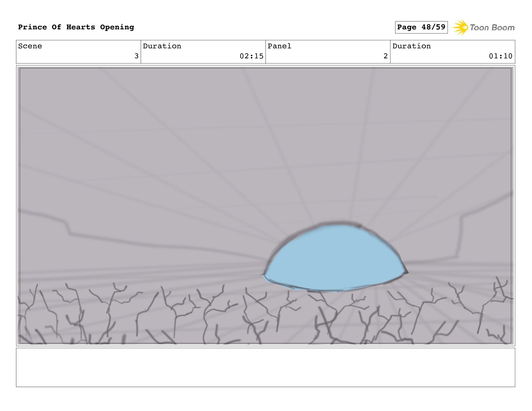Click the 'Prince Of Hearts Opening' title
The height and width of the screenshot is (411, 532).
pyautogui.click(x=76, y=27)
